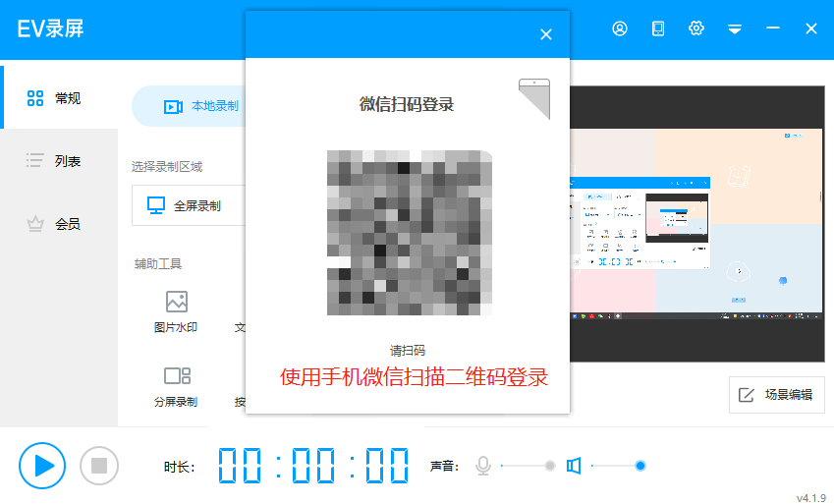The image size is (834, 504).
Task: Click the mobile device icon in title bar
Action: coord(658,28)
